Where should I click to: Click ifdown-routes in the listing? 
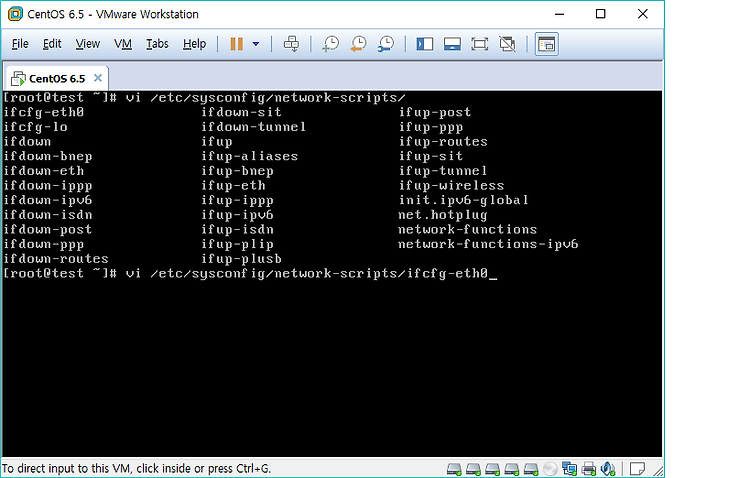(56, 259)
